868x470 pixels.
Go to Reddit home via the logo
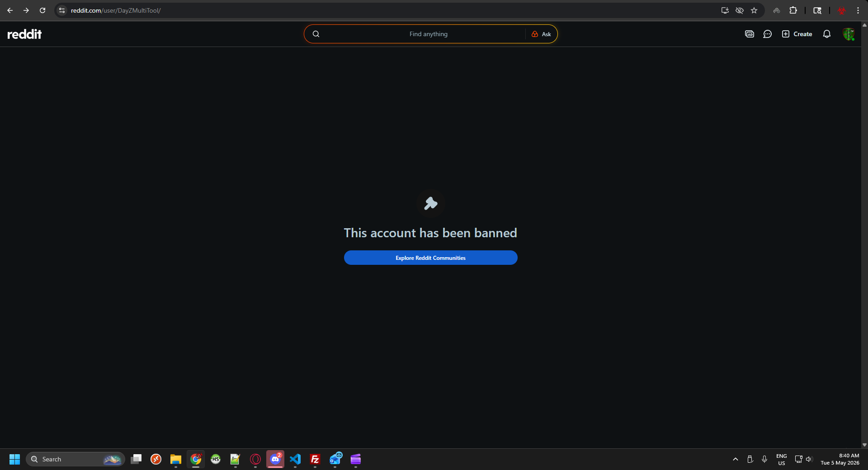[x=24, y=34]
